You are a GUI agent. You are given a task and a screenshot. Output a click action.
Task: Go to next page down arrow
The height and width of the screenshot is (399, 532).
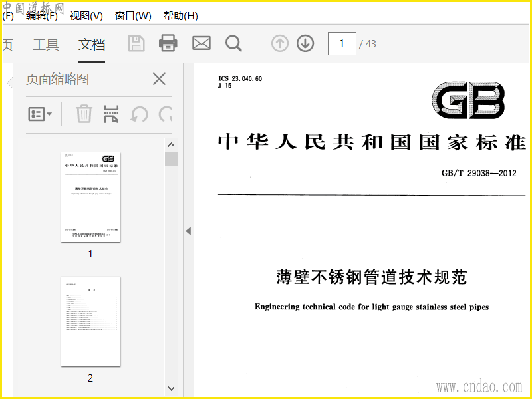pyautogui.click(x=305, y=43)
